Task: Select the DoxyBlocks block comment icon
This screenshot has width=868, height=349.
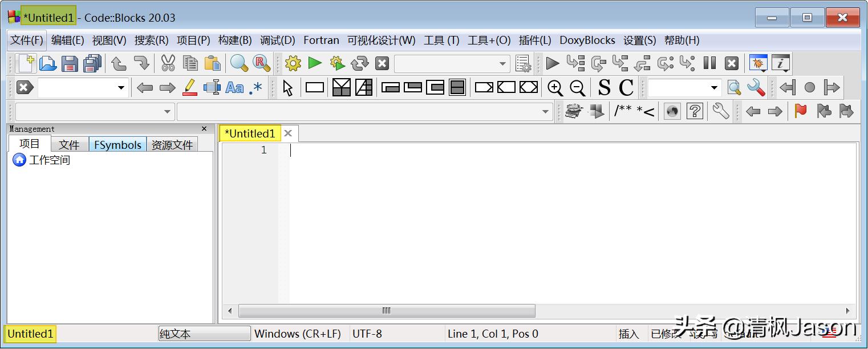Action: point(635,111)
